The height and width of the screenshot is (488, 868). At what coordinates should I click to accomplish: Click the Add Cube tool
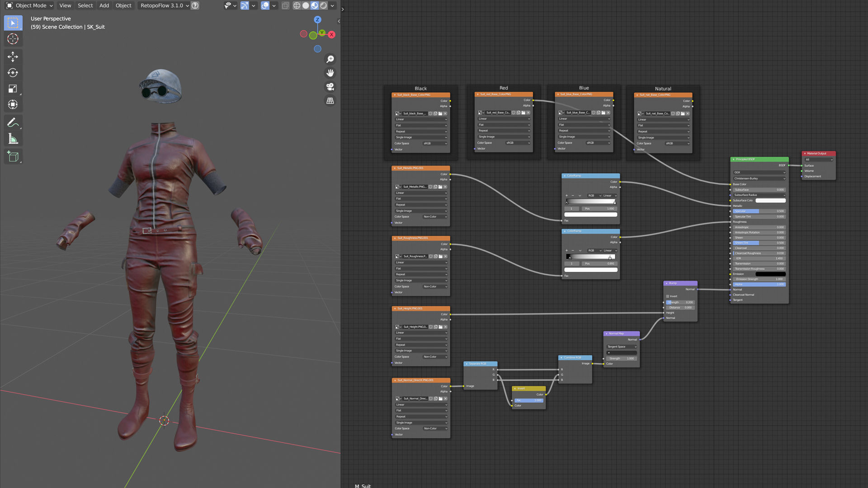(x=13, y=157)
